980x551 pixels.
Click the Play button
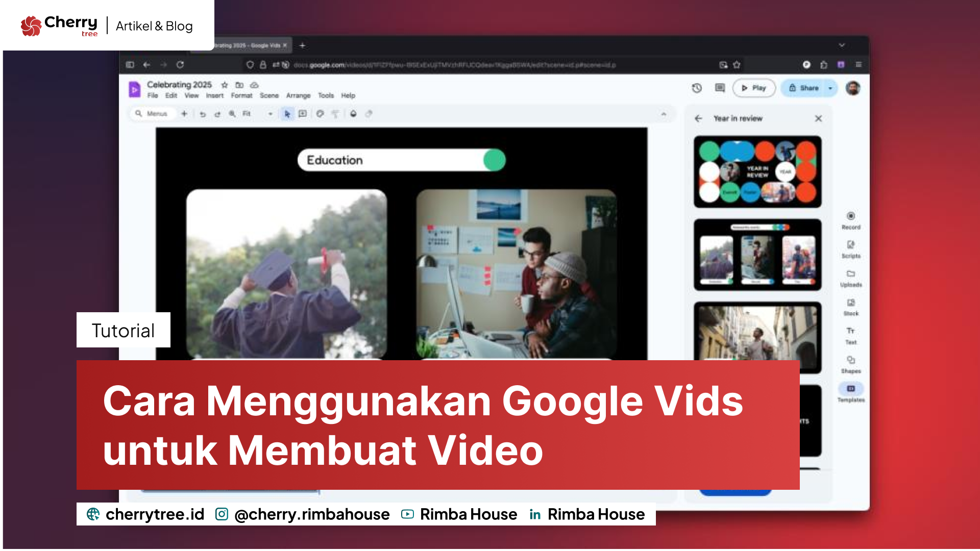(754, 88)
